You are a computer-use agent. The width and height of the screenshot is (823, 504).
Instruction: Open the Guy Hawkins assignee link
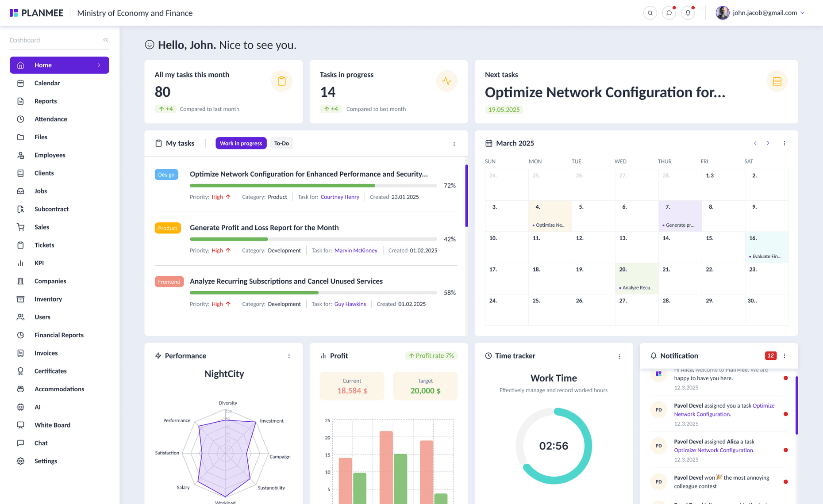(350, 304)
